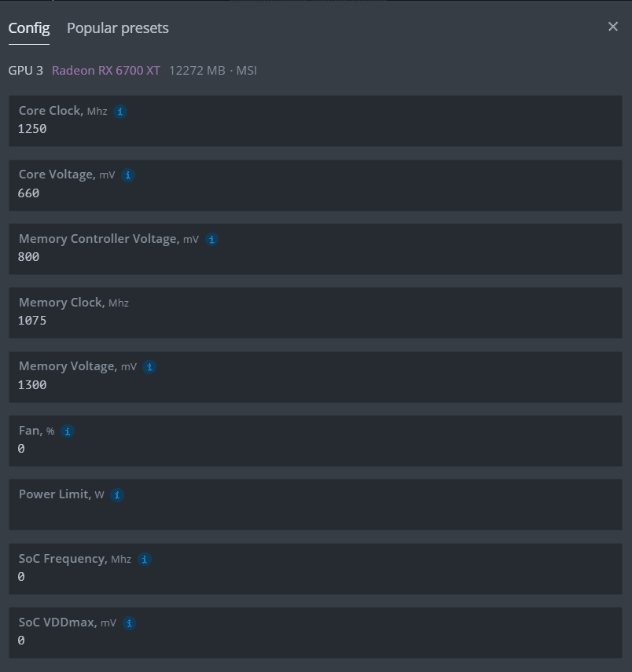Switch to the Popular presets tab
Image resolution: width=632 pixels, height=672 pixels.
pos(118,28)
